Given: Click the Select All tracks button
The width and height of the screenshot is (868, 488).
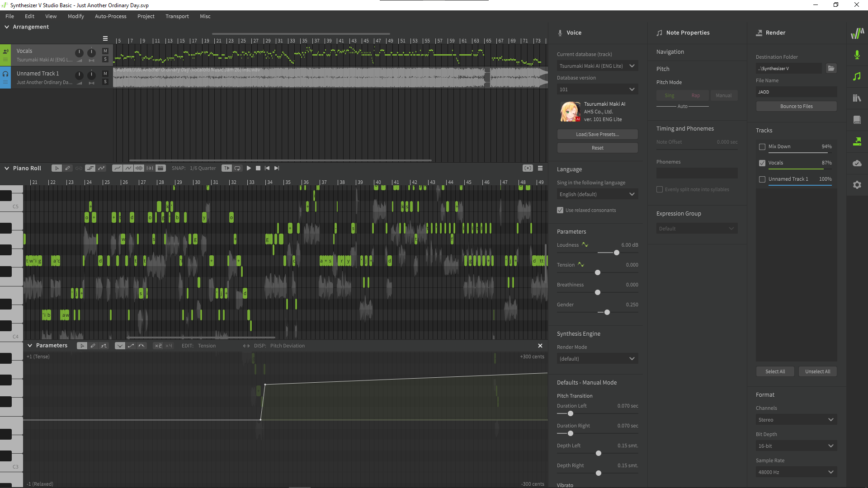Looking at the screenshot, I should [775, 371].
